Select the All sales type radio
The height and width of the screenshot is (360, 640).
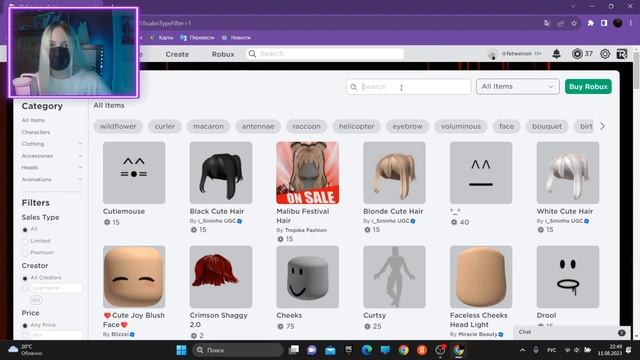tap(25, 230)
